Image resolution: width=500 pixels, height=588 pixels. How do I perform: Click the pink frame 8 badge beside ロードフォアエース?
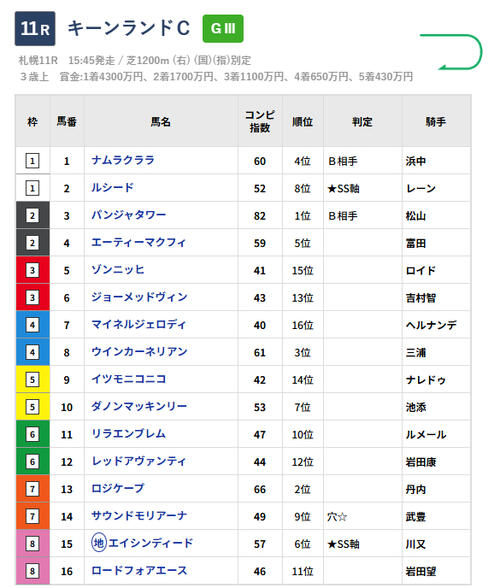32,571
